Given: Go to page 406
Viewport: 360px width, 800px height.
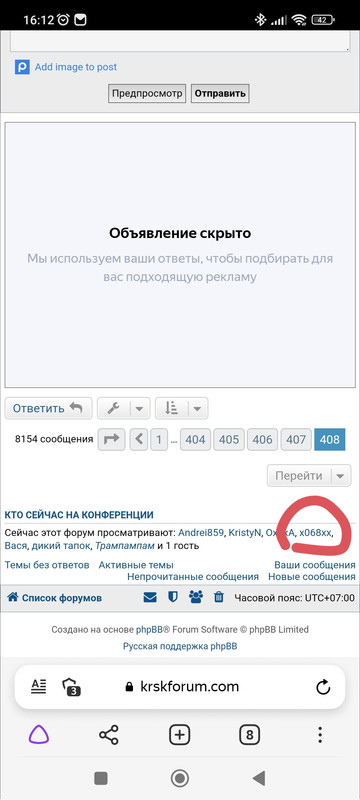Looking at the screenshot, I should coord(263,439).
